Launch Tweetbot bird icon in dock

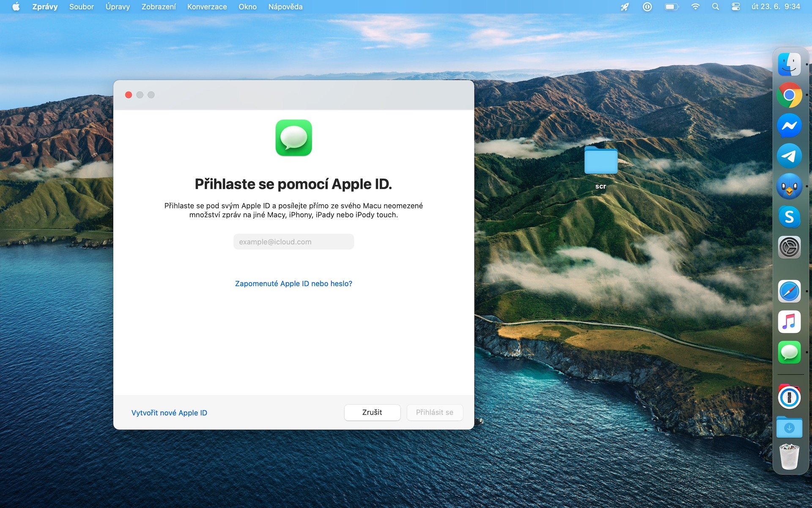789,186
